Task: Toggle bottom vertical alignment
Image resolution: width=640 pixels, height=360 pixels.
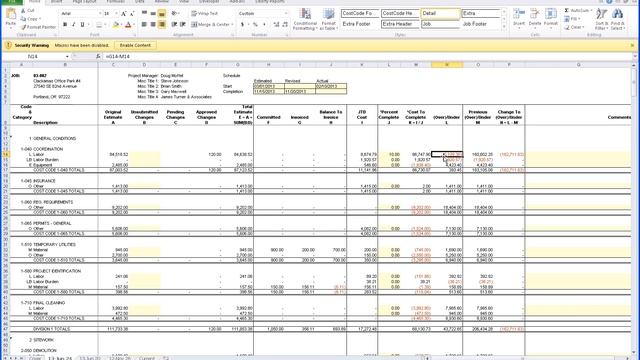Action: pos(162,13)
